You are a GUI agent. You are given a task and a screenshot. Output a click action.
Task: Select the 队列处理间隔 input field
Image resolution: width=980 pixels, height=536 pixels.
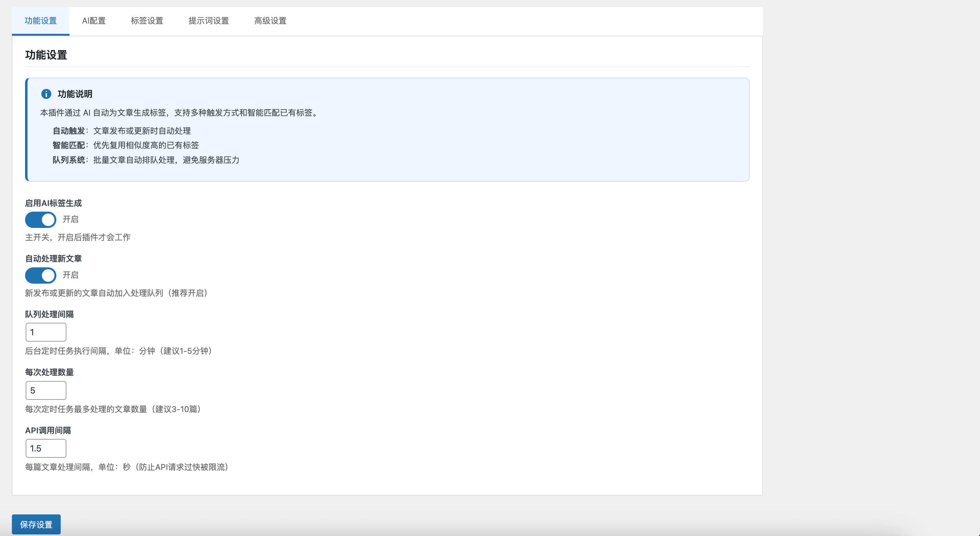46,332
